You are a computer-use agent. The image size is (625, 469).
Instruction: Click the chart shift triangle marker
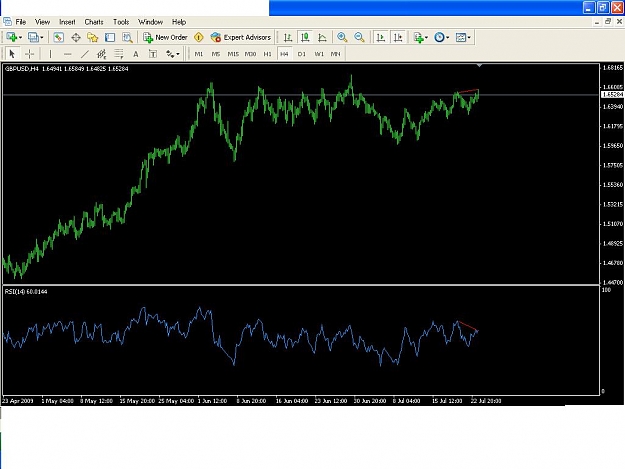pyautogui.click(x=480, y=65)
